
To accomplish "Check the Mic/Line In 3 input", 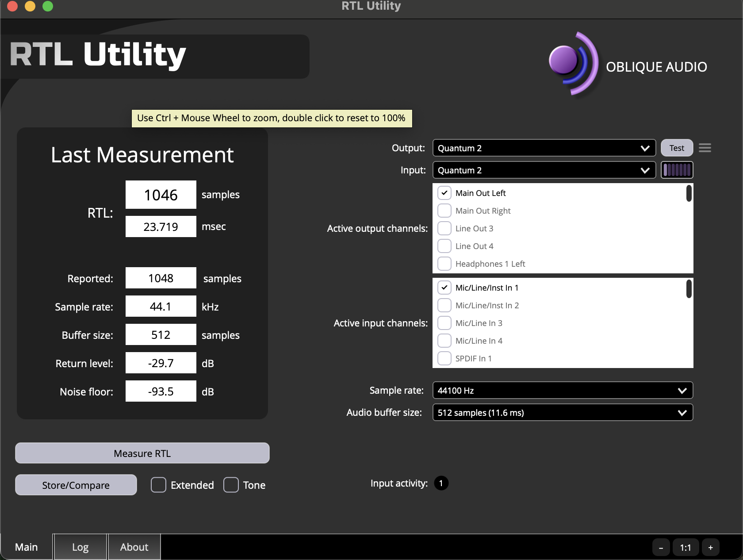I will pyautogui.click(x=444, y=323).
